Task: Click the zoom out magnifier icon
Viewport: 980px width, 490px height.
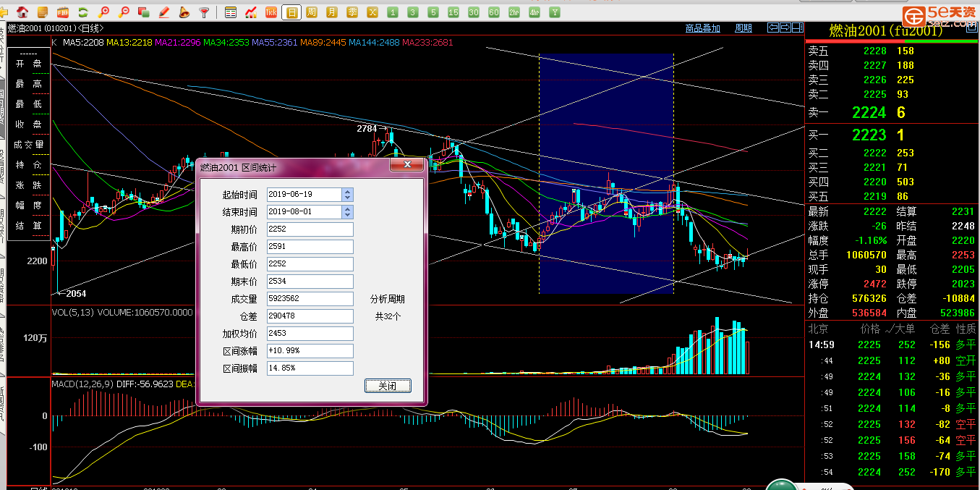Action: click(124, 12)
